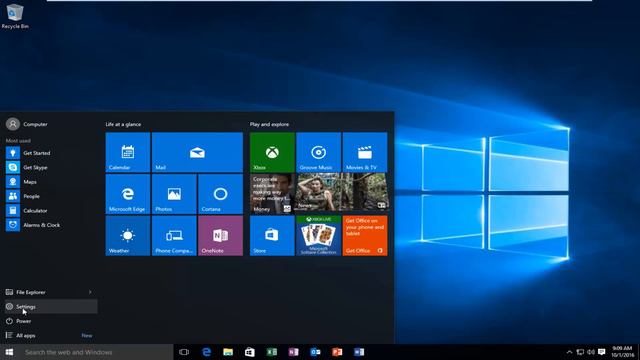This screenshot has width=640, height=360.
Task: Open the Cortana tile
Action: coord(220,194)
